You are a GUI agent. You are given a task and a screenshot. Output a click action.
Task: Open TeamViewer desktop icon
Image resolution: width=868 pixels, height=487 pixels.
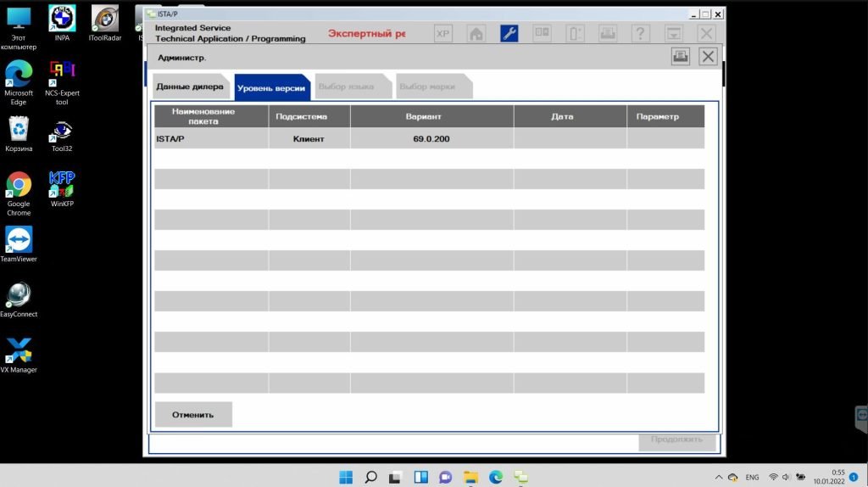point(19,244)
